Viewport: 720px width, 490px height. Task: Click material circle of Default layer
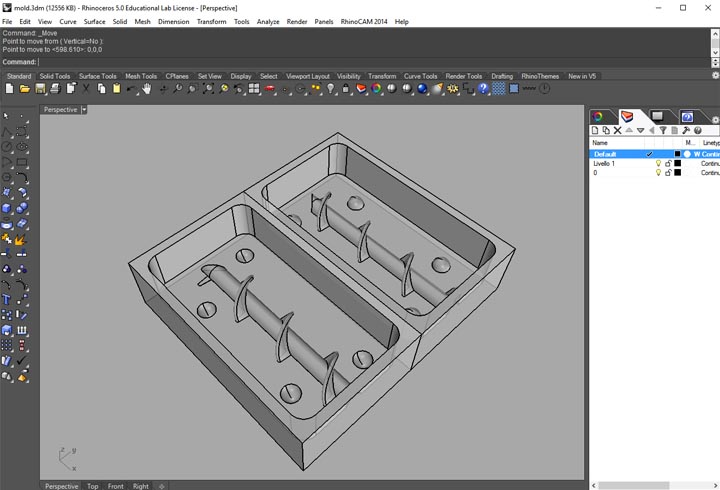(687, 154)
